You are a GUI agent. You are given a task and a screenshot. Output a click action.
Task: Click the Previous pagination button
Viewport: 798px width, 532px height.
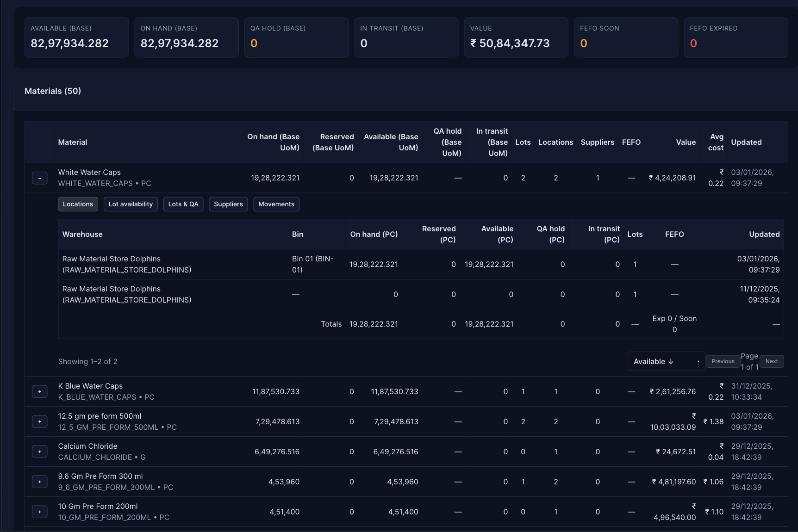(723, 361)
